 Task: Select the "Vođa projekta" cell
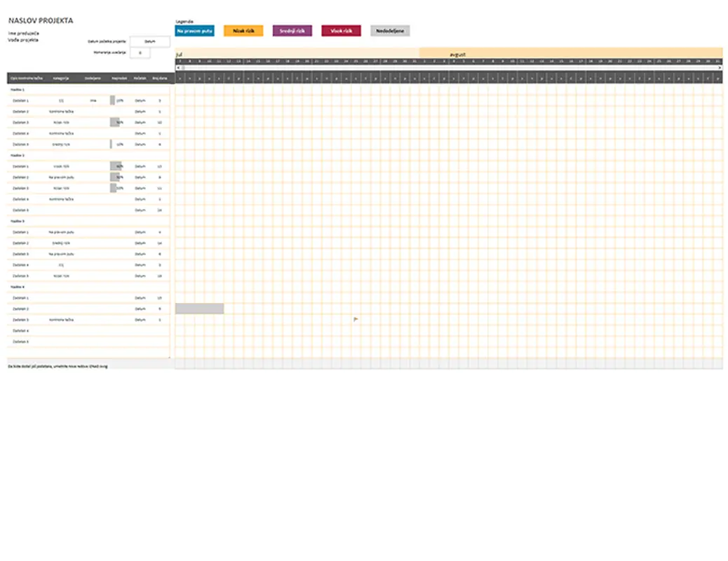coord(24,40)
